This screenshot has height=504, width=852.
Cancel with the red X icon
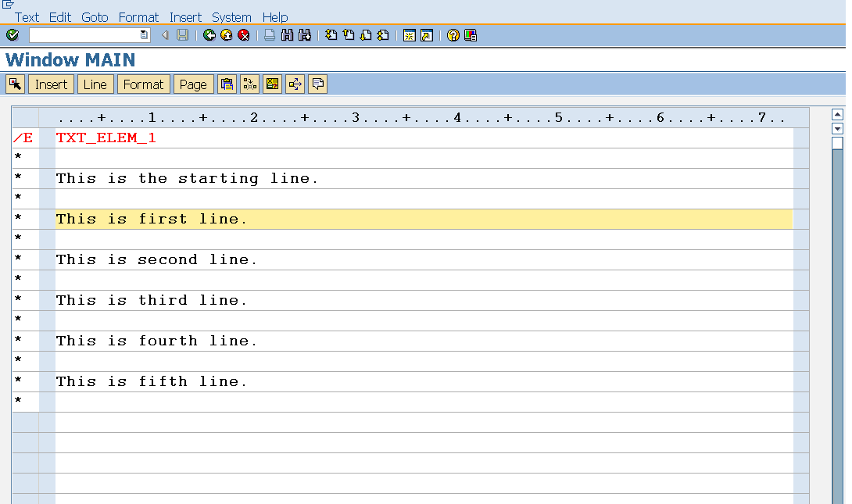pos(243,34)
